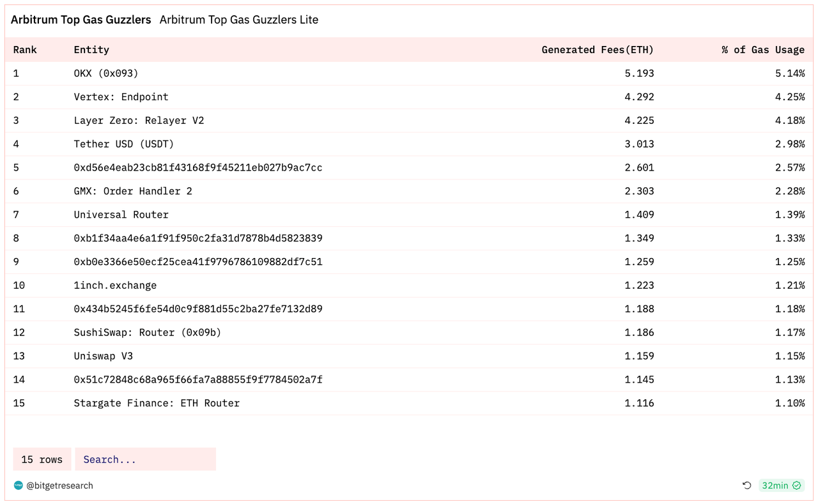Click the 1.116 generated fees value
The image size is (818, 504).
click(x=639, y=403)
